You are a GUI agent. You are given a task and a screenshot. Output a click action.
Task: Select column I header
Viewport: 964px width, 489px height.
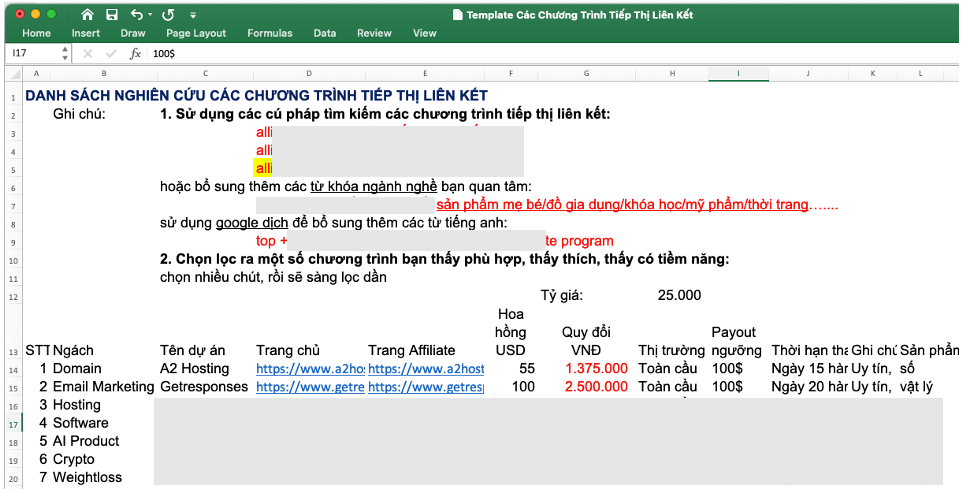click(x=738, y=73)
